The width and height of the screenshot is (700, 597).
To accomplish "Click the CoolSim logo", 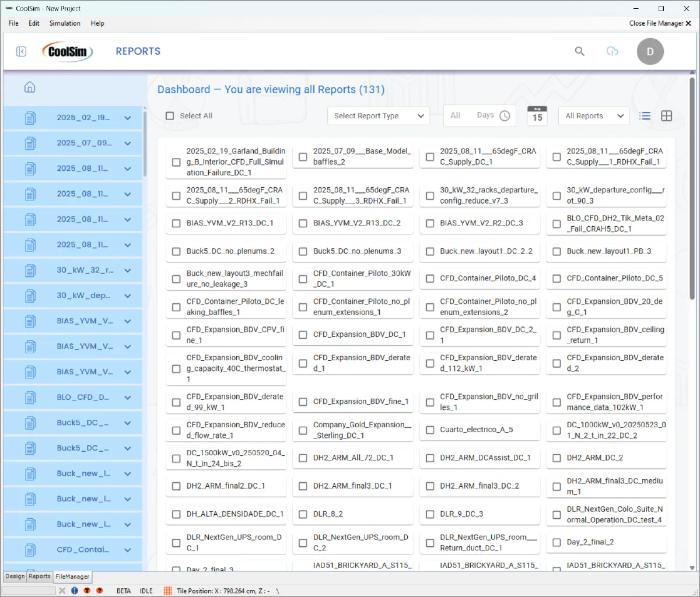I will point(68,51).
